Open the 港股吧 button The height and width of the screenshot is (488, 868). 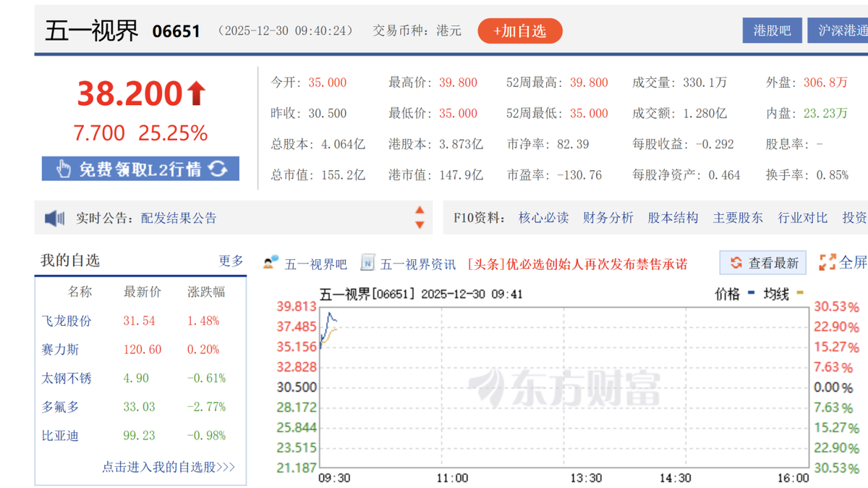(772, 30)
